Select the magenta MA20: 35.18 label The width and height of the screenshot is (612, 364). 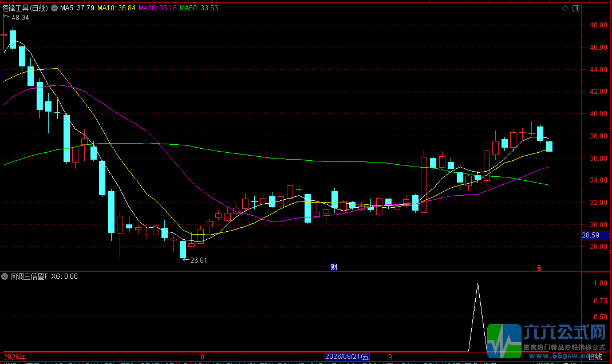(157, 8)
